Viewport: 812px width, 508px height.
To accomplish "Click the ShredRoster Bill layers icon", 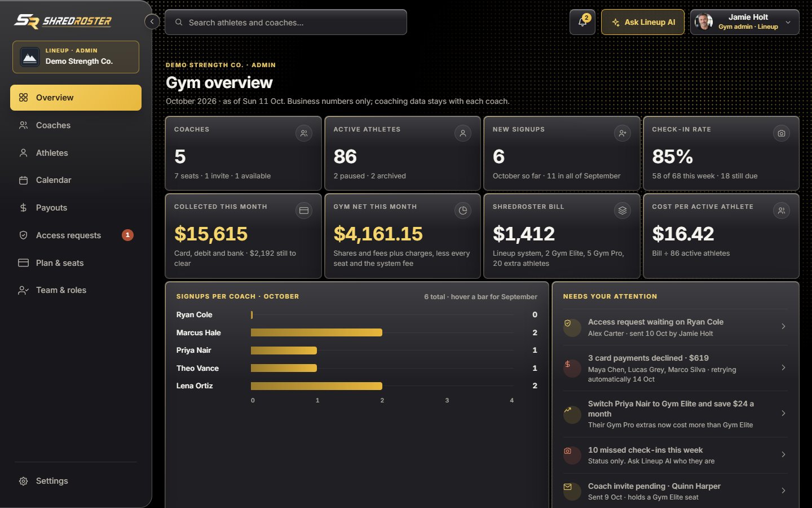I will 623,211.
